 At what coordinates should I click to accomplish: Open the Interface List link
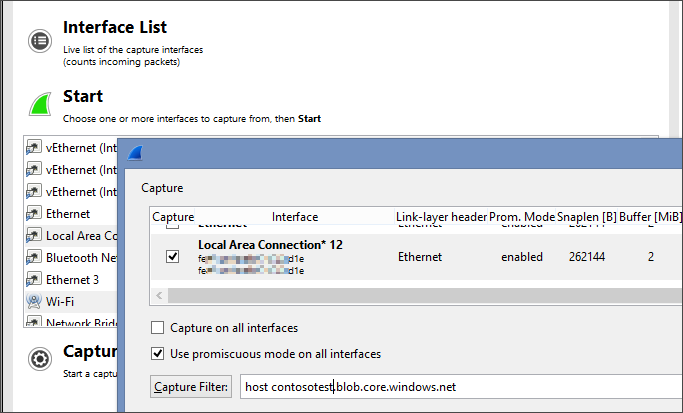pyautogui.click(x=115, y=27)
